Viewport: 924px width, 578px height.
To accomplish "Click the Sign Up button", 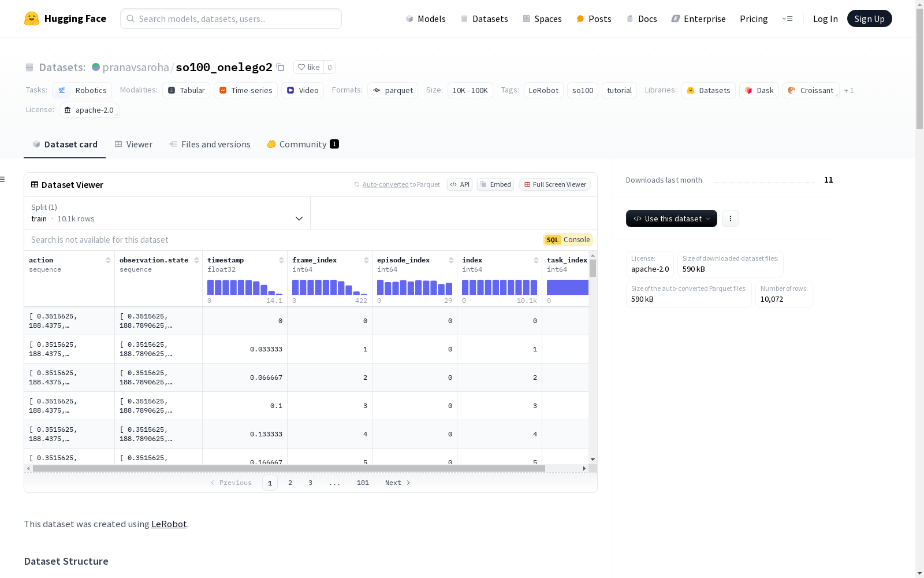I will 869,18.
